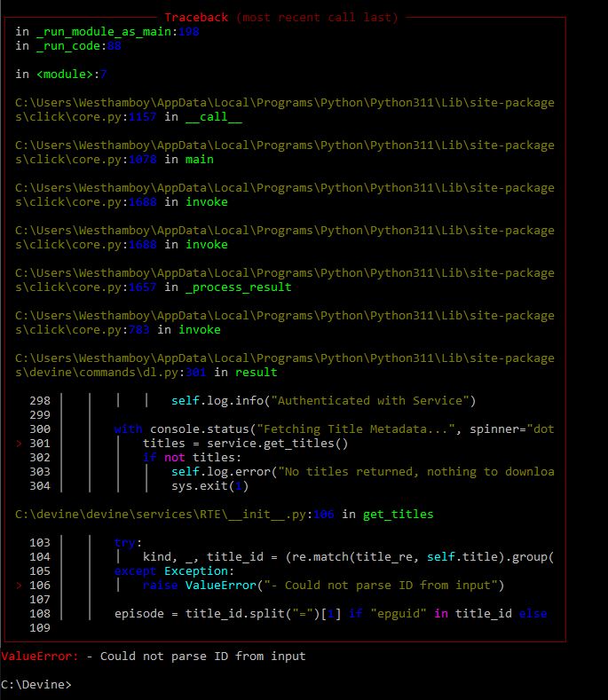
Task: Click source line number 107
Action: 40,600
